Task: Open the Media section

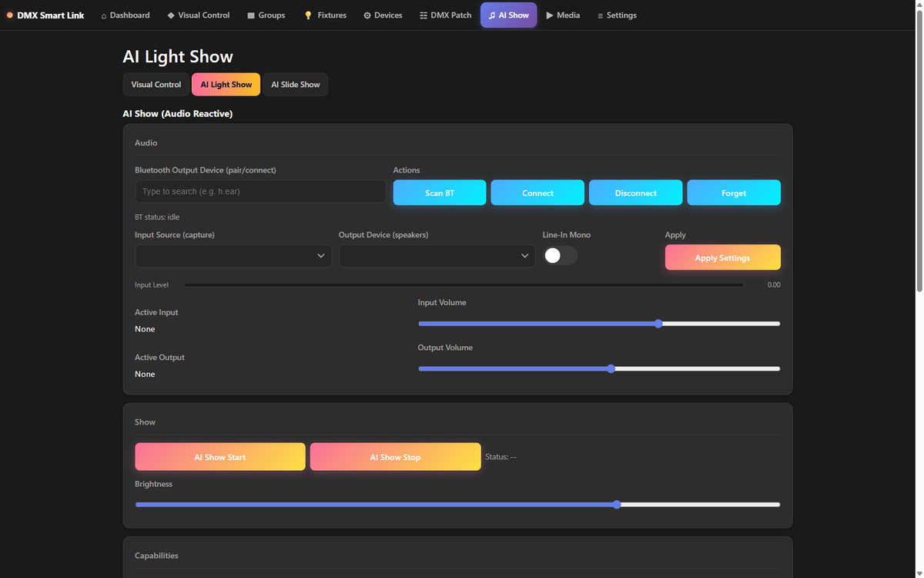Action: point(563,15)
